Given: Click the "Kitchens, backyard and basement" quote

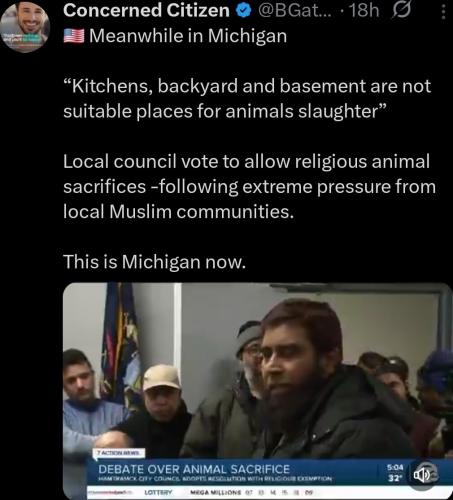Looking at the screenshot, I should 247,99.
